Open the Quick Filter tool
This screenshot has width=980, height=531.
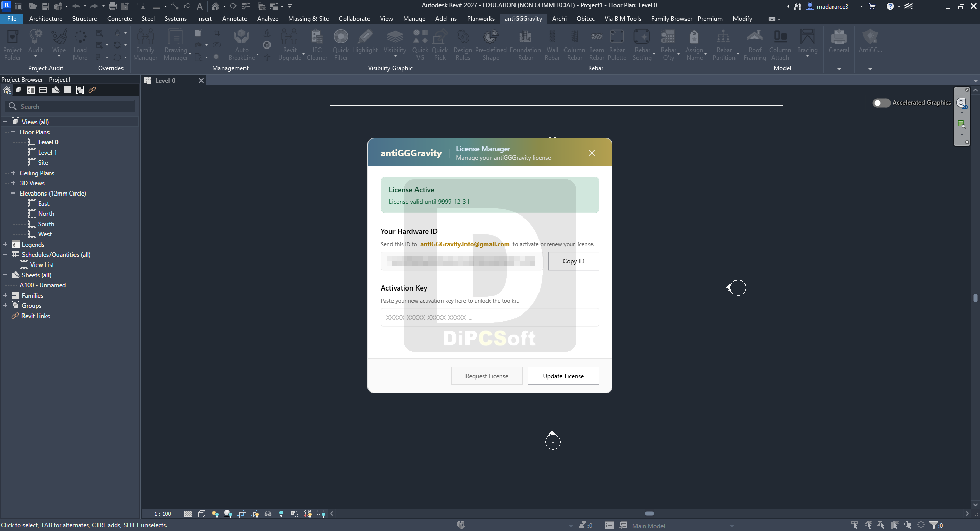tap(340, 45)
